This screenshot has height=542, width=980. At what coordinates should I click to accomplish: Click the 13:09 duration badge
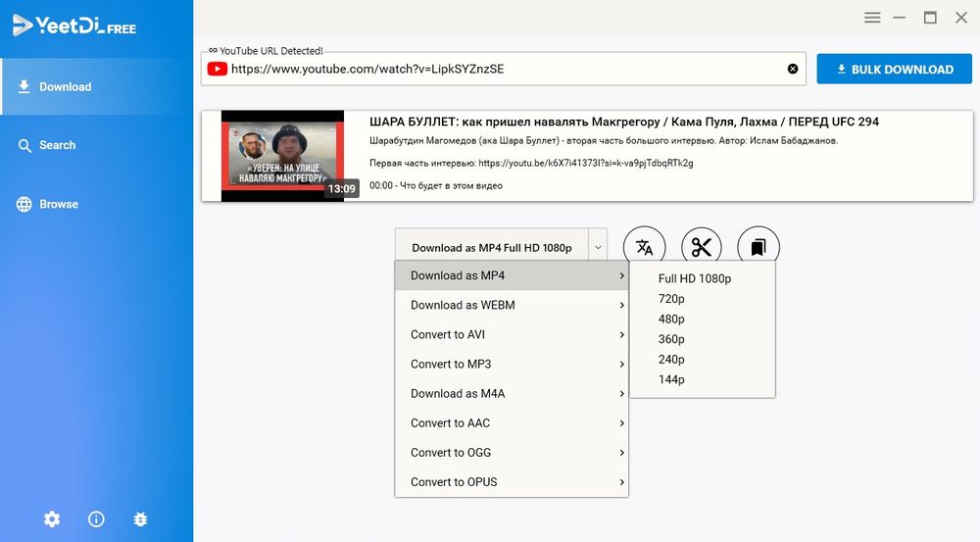[342, 189]
